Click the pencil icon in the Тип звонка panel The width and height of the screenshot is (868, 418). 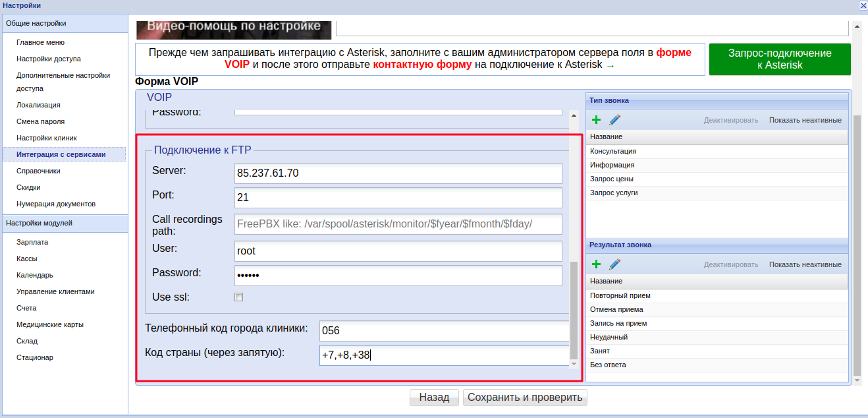coord(615,120)
